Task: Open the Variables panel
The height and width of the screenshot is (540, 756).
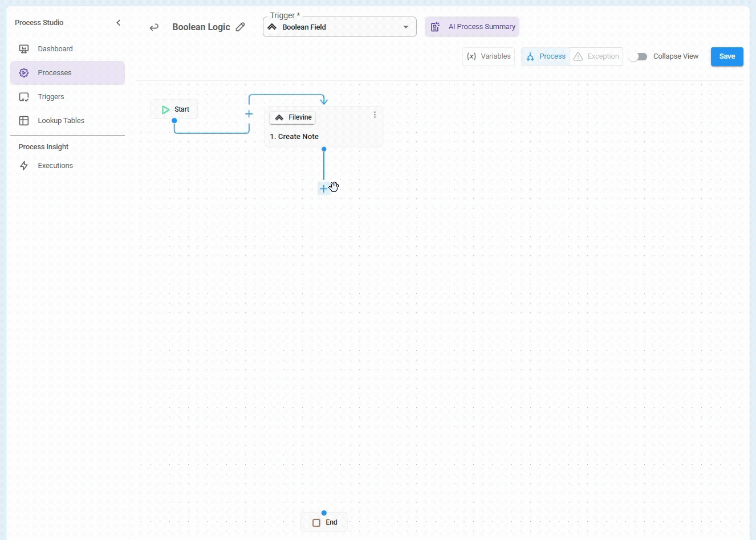Action: 489,56
